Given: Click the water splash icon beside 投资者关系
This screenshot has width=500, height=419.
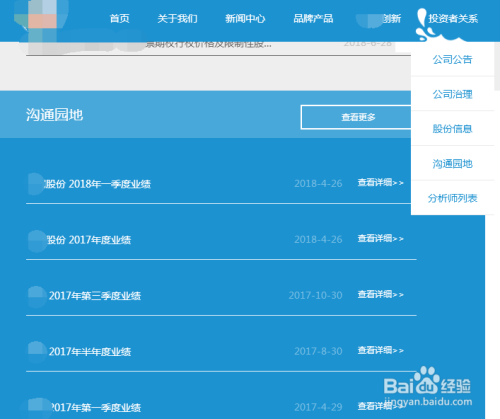Looking at the screenshot, I should click(x=422, y=24).
